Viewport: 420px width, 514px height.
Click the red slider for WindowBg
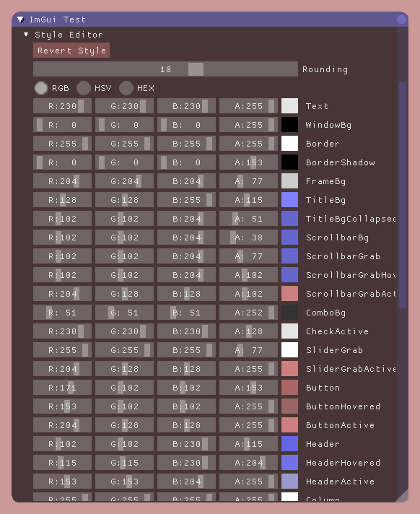[62, 125]
